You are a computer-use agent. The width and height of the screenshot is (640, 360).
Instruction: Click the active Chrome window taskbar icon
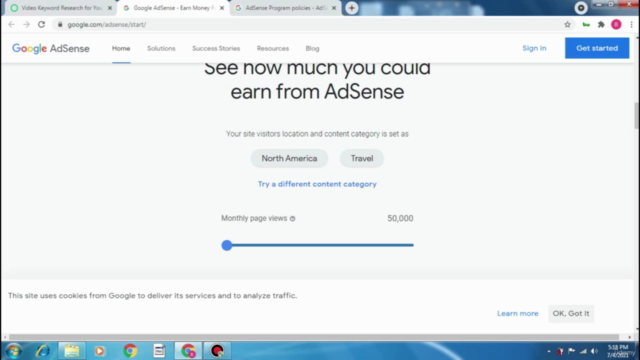(x=188, y=351)
